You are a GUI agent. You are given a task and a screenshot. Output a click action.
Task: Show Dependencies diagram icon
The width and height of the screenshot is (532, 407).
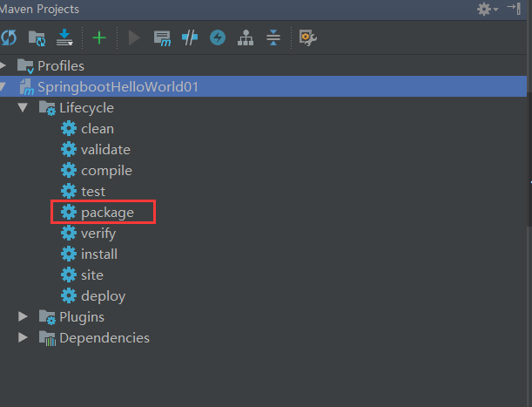point(246,37)
